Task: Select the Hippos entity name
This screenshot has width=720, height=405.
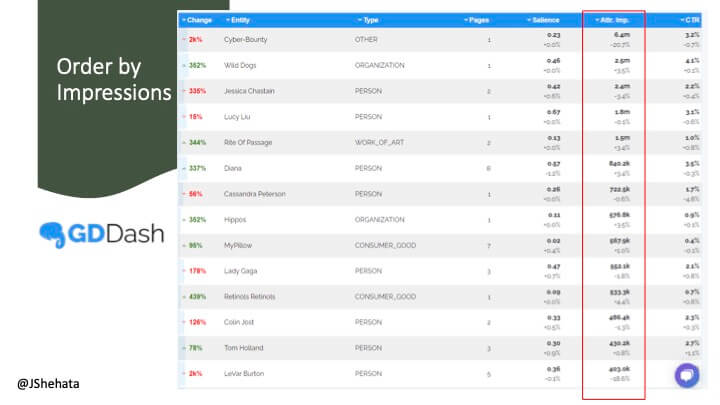Action: (235, 219)
